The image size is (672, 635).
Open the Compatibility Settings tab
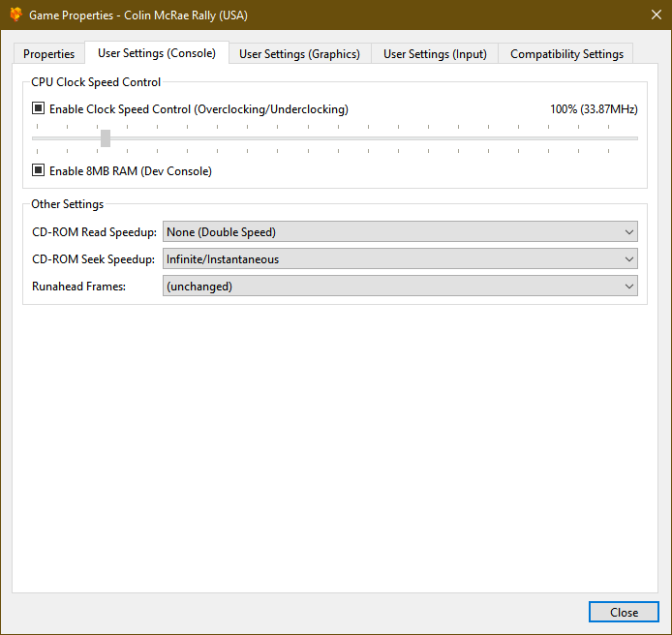(x=566, y=54)
